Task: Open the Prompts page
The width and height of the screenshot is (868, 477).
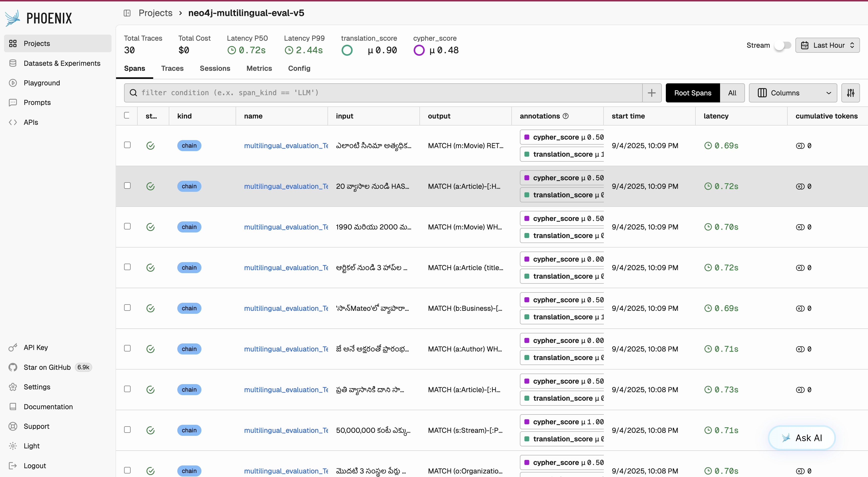Action: click(37, 102)
